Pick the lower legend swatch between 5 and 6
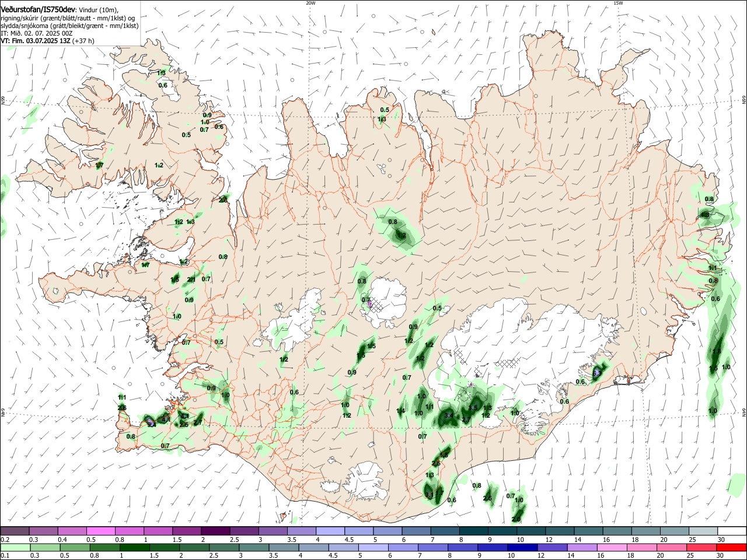The width and height of the screenshot is (747, 560). [372, 547]
